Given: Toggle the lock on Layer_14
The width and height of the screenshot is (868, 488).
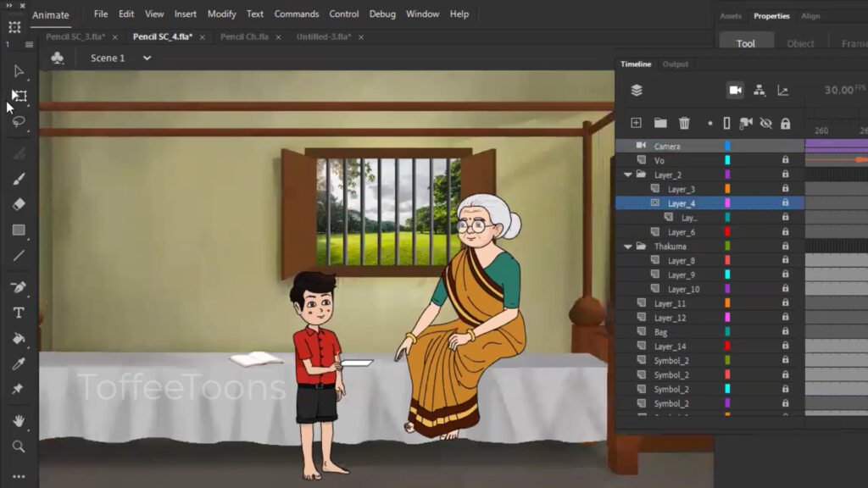Looking at the screenshot, I should (785, 346).
